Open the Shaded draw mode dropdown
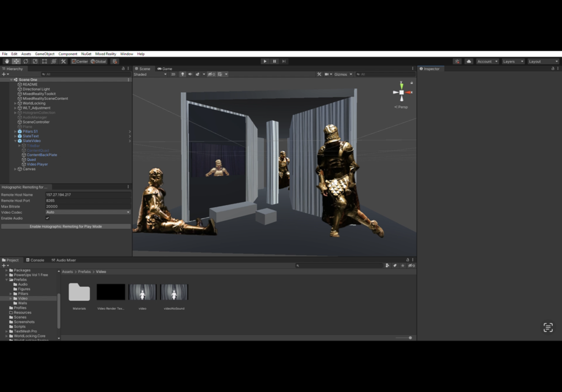Image resolution: width=562 pixels, height=392 pixels. coord(149,74)
